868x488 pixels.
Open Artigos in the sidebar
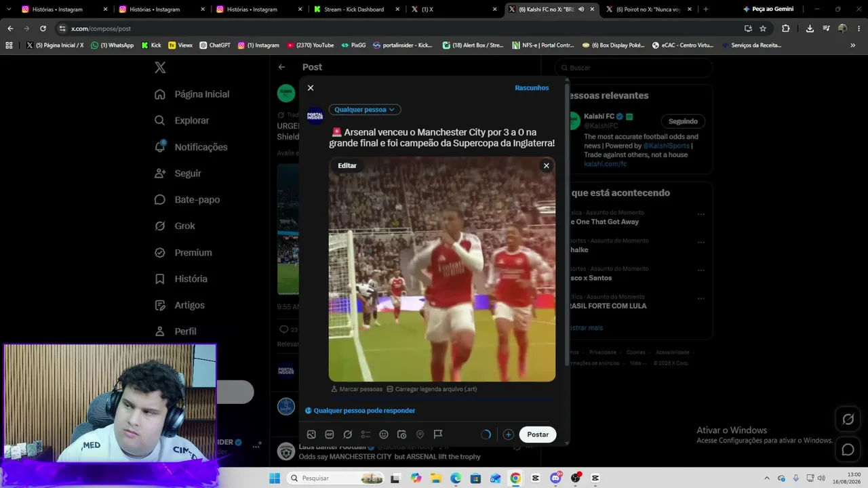[x=180, y=306]
